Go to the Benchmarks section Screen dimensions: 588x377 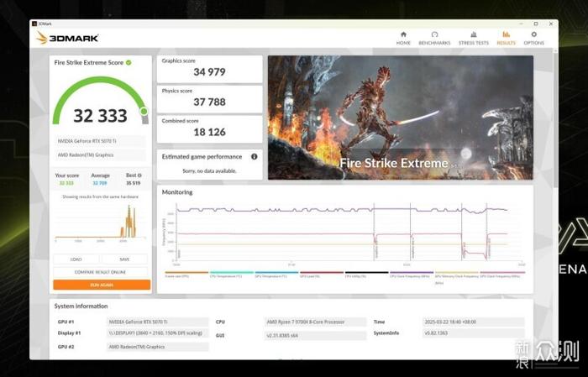pos(434,39)
